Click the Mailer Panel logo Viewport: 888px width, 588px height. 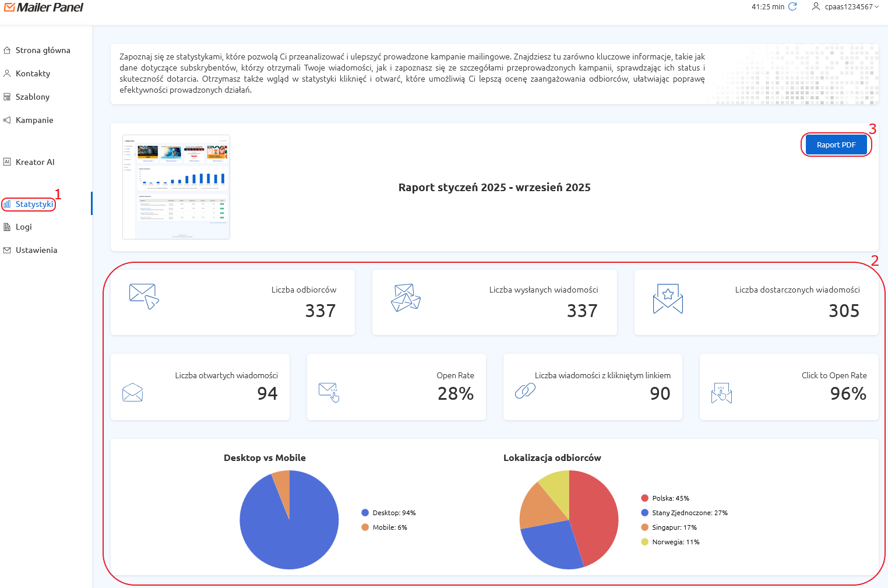pyautogui.click(x=44, y=8)
